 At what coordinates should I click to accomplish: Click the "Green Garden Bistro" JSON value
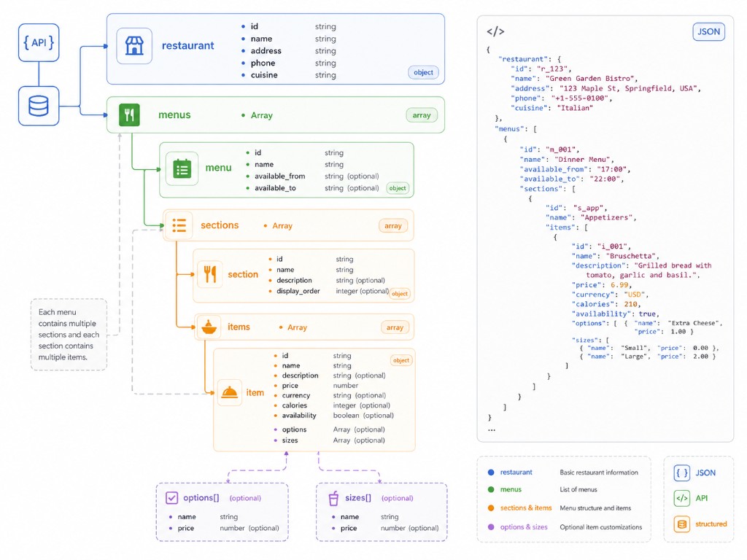pos(589,79)
